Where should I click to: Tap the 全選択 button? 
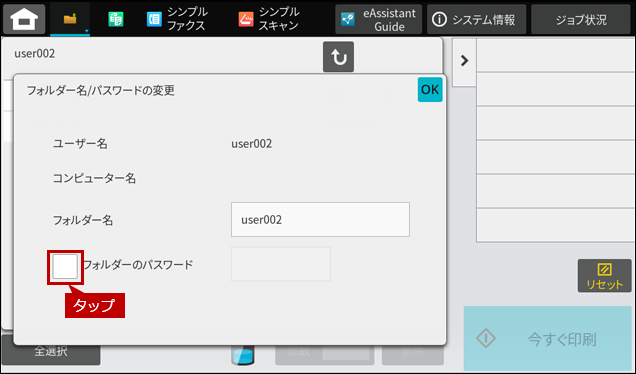[x=51, y=351]
